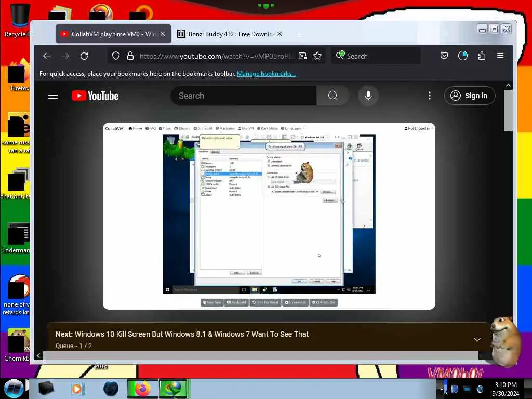Open media player taskbar icon
This screenshot has height=399, width=532.
tap(77, 389)
